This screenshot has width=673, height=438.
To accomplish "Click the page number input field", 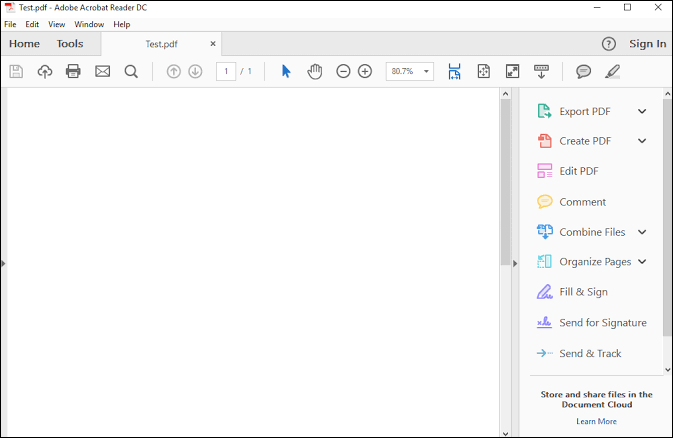I will coord(226,71).
